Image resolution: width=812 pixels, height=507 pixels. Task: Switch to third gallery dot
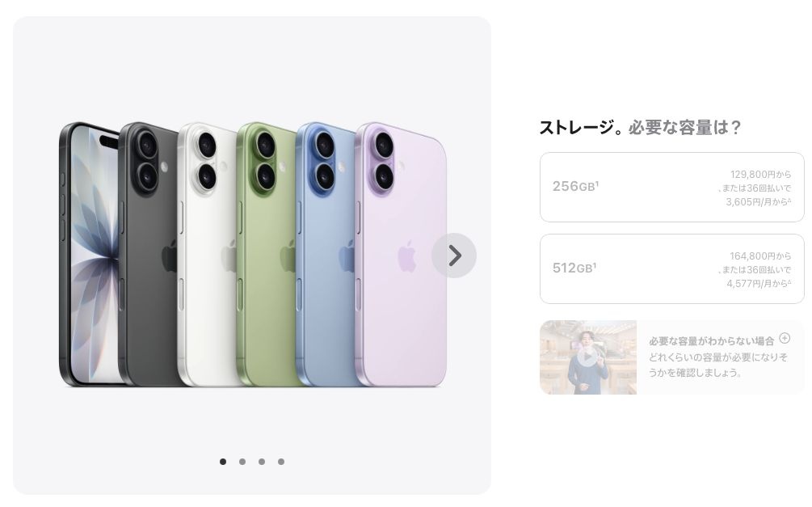point(262,462)
